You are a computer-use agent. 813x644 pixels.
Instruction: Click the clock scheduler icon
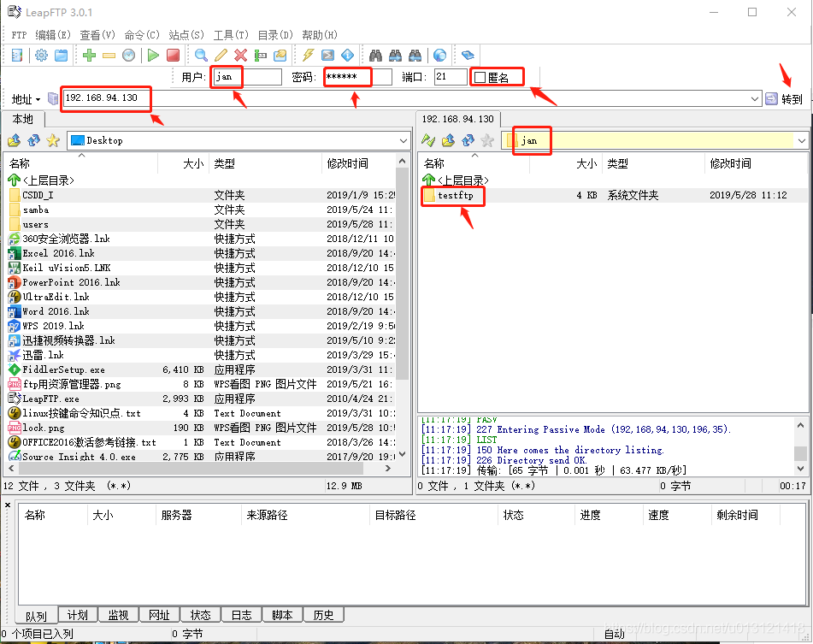coord(128,55)
